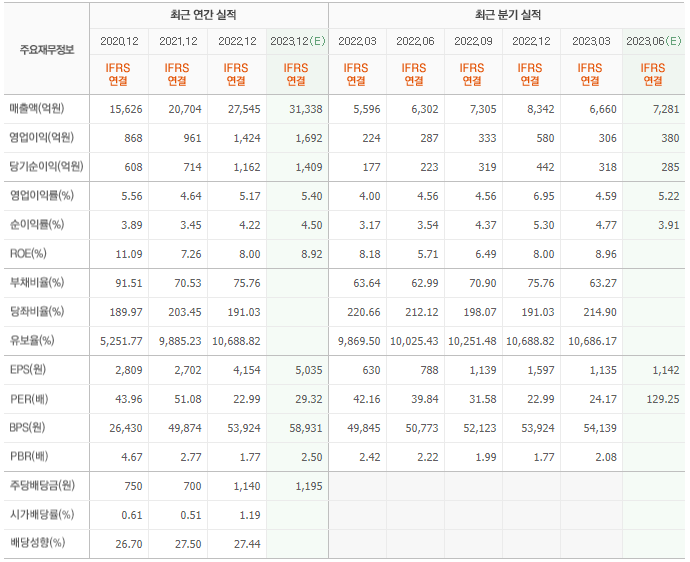Click the 580 quarterly operating profit
The width and height of the screenshot is (690, 562).
(x=545, y=138)
